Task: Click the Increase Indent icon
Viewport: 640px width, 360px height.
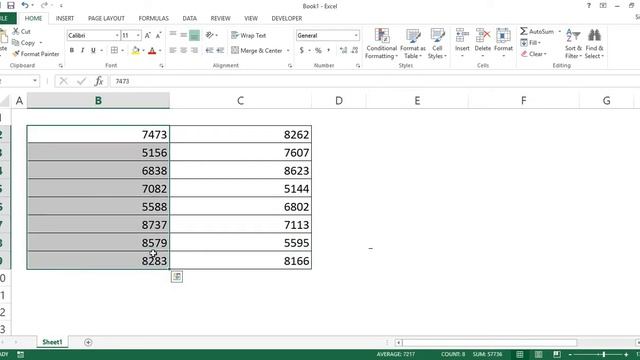Action: [x=220, y=50]
